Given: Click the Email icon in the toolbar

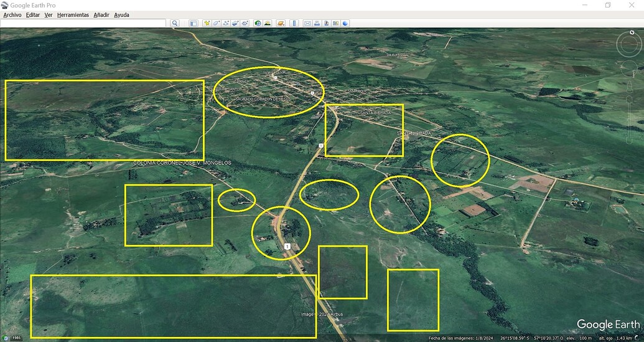Looking at the screenshot, I should 307,23.
